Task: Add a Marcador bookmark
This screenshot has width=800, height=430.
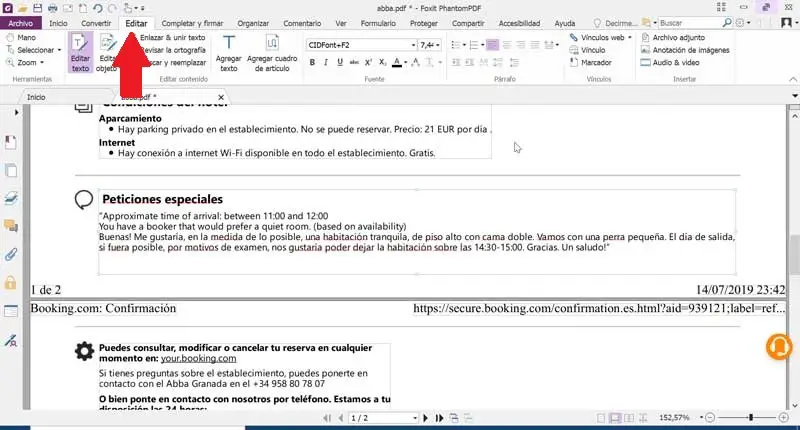Action: [590, 62]
